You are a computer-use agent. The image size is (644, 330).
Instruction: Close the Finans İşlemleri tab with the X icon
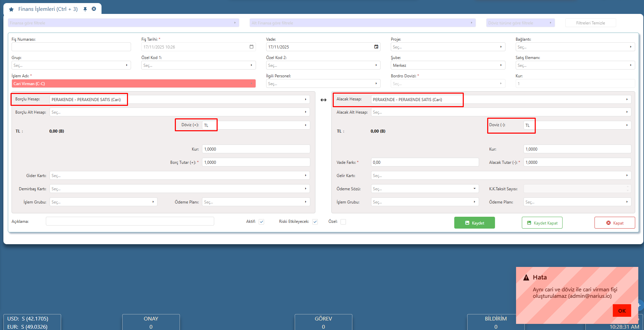click(94, 9)
